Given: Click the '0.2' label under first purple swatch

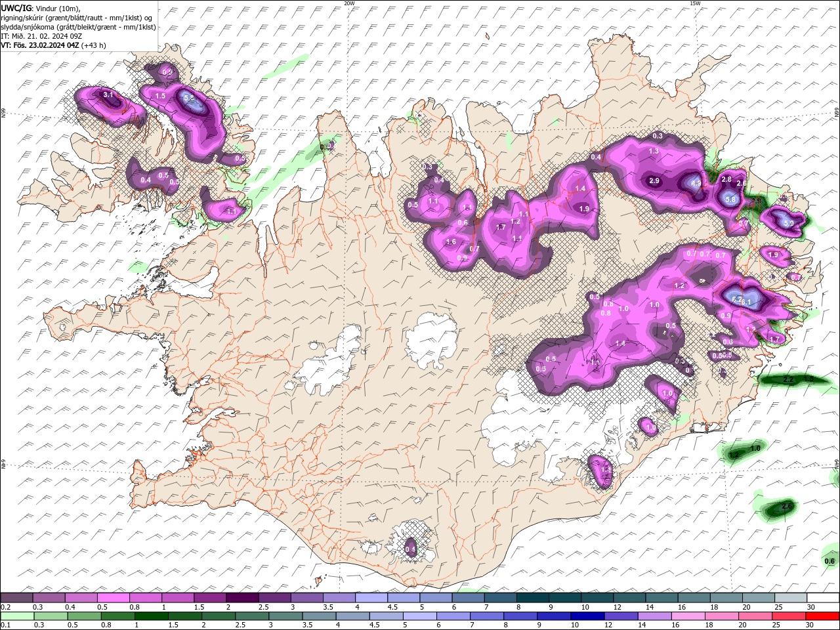Looking at the screenshot, I should pyautogui.click(x=5, y=607).
